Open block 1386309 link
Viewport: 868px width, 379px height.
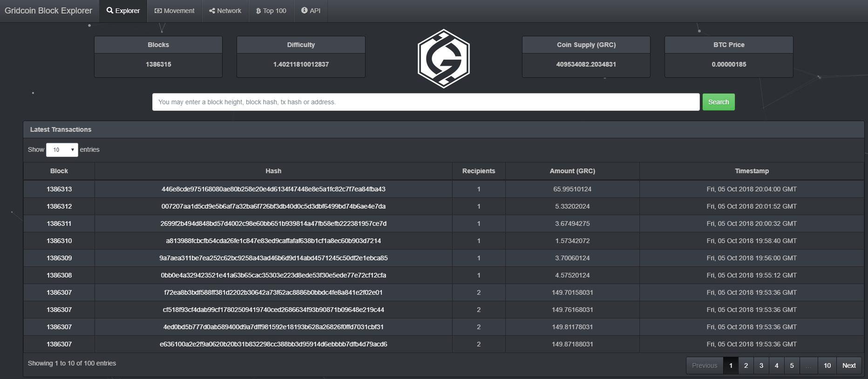pyautogui.click(x=59, y=258)
